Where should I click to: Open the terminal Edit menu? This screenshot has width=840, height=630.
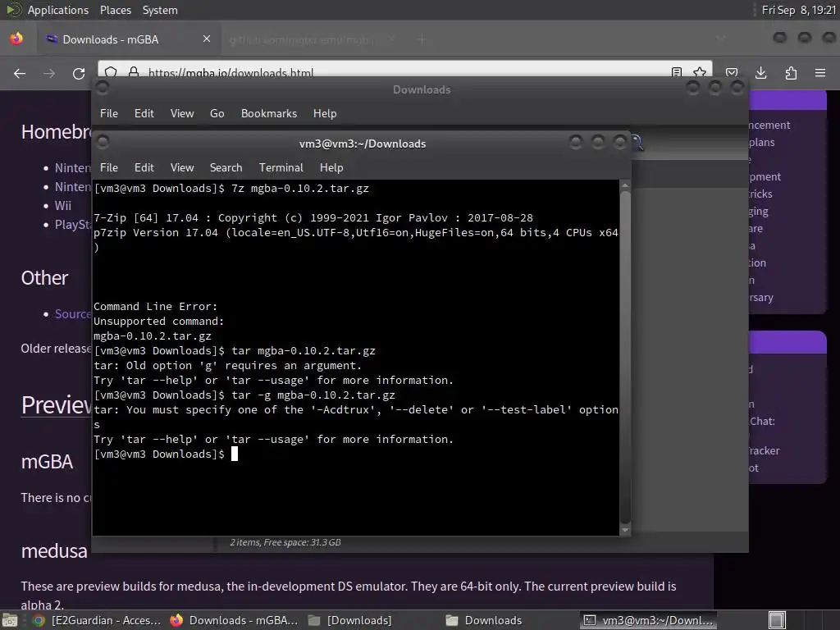click(x=144, y=167)
